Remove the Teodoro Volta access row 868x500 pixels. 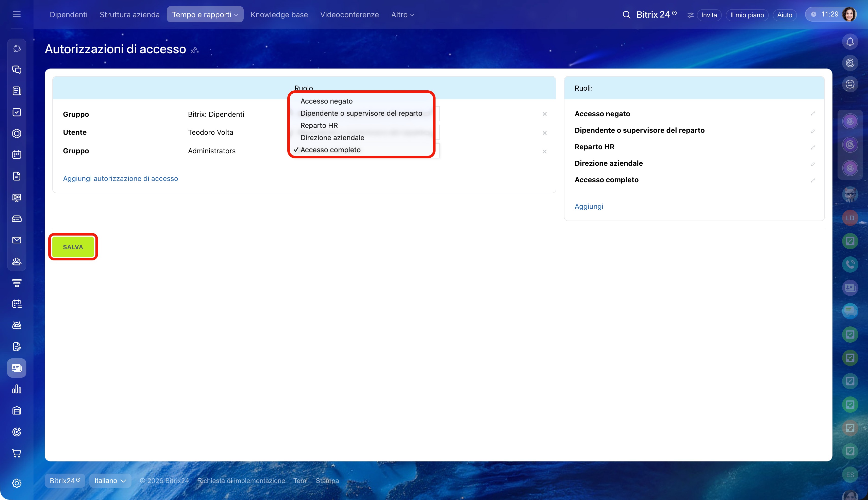(x=544, y=133)
